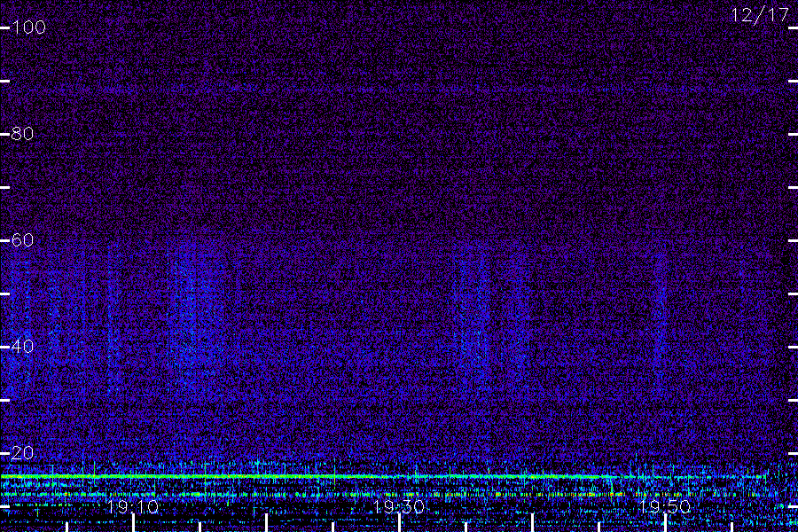Screen dimensions: 798x532
Task: Click the 20 frequency axis label
Action: click(x=22, y=452)
